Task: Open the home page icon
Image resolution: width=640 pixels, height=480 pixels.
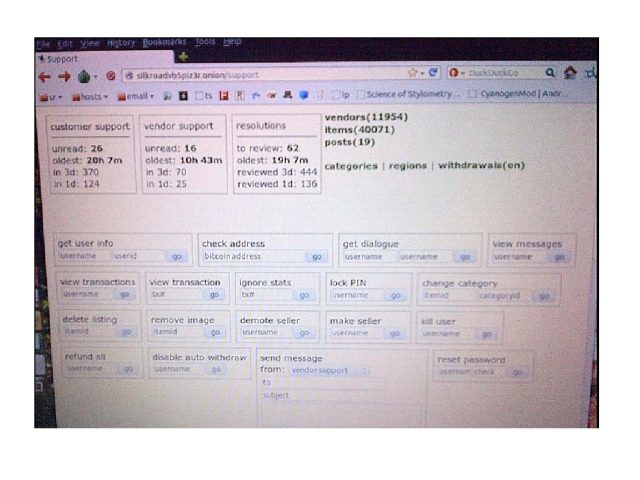Action: (570, 73)
